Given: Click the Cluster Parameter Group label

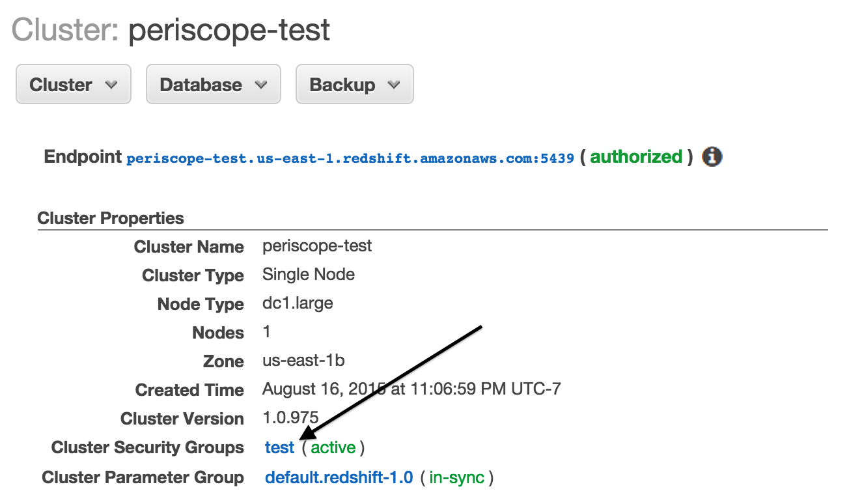Looking at the screenshot, I should coord(143,477).
